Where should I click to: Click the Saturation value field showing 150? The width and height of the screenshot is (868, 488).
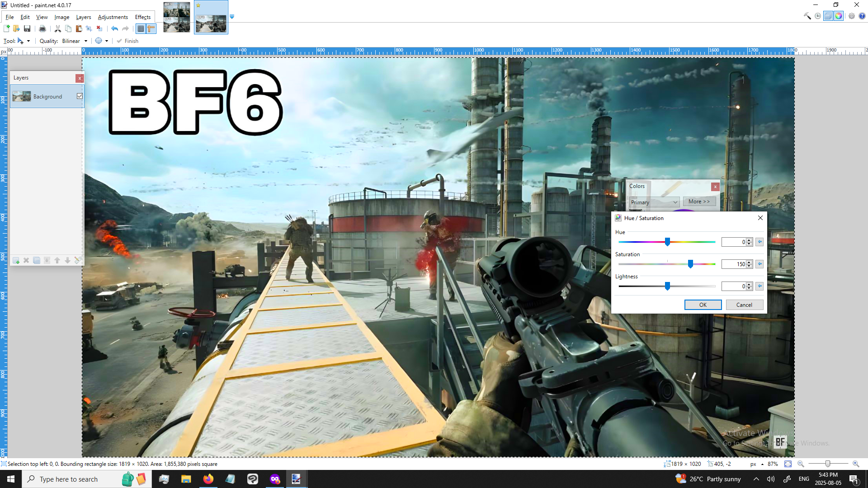click(x=734, y=264)
